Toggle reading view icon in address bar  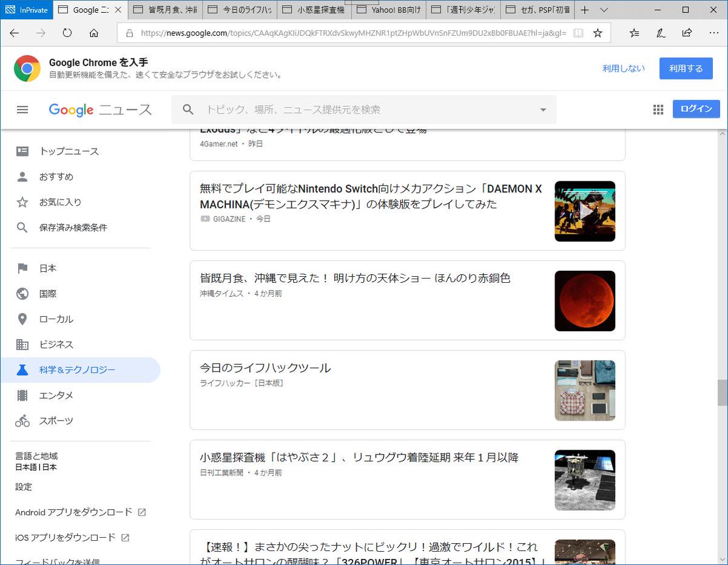click(578, 33)
